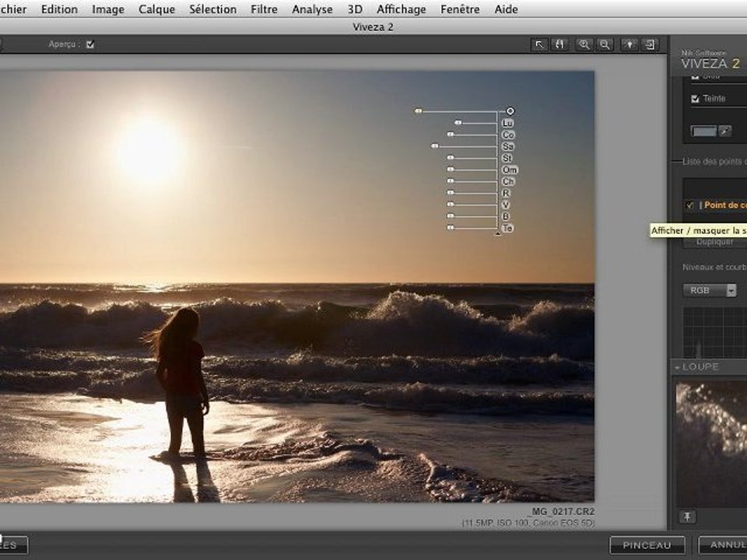Viewport: 747px width, 560px height.
Task: Open the Analyse menu
Action: click(x=313, y=9)
